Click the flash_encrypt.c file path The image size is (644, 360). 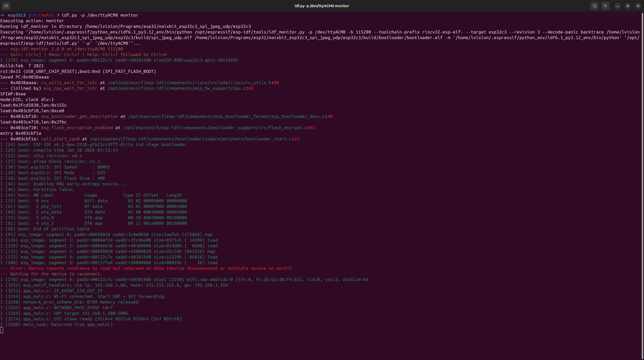pos(215,128)
